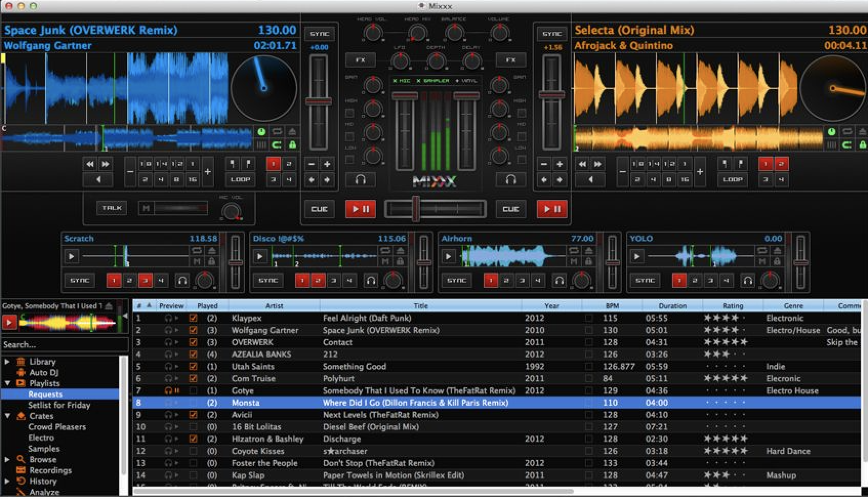Click preview headphone icon for Klaypex row

(x=168, y=318)
